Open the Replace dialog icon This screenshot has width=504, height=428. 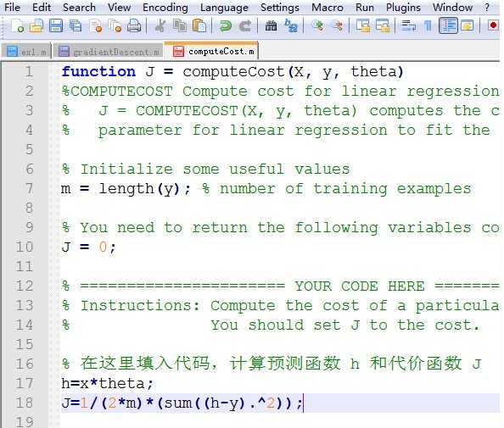pos(291,25)
